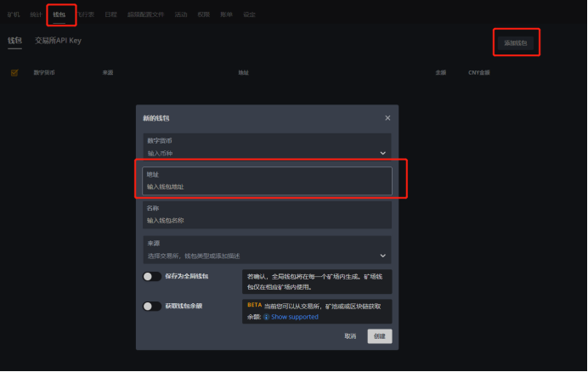Click the select-all checkbox in table header
This screenshot has height=372, width=588.
pos(14,73)
